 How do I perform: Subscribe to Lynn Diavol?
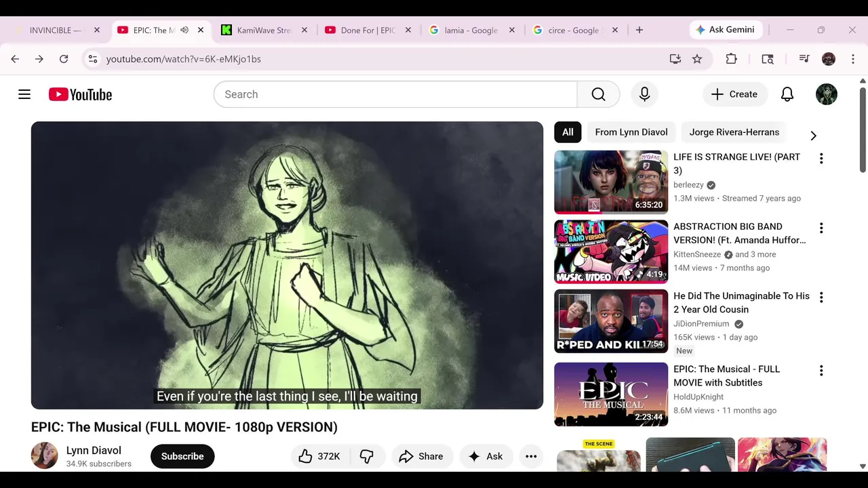pos(182,456)
